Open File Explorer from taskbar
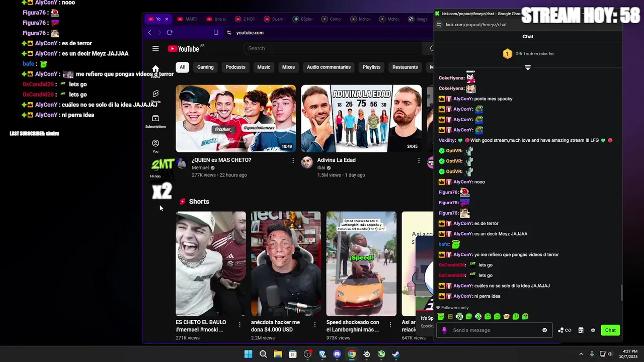Screen dimensions: 644x362 pos(278,354)
